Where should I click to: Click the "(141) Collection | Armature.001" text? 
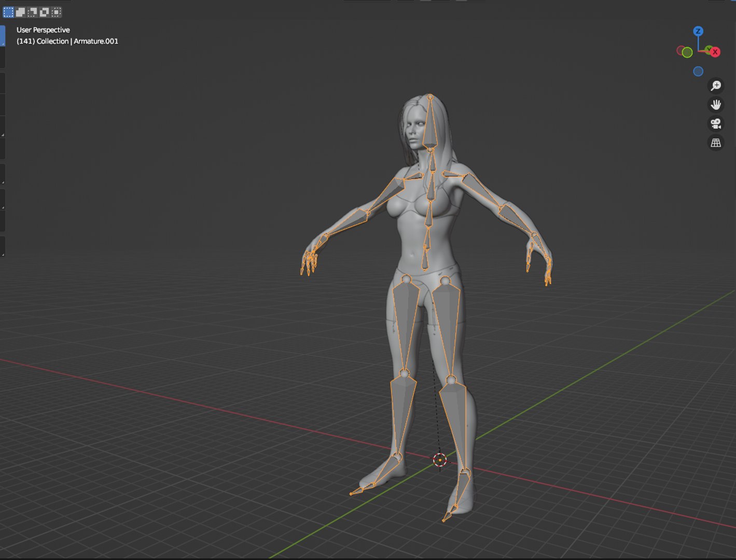click(x=67, y=41)
